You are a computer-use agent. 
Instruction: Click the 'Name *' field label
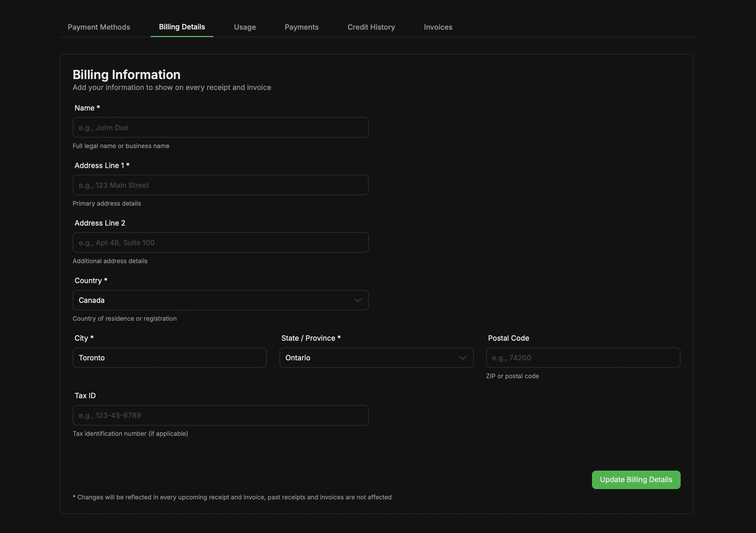click(x=87, y=108)
